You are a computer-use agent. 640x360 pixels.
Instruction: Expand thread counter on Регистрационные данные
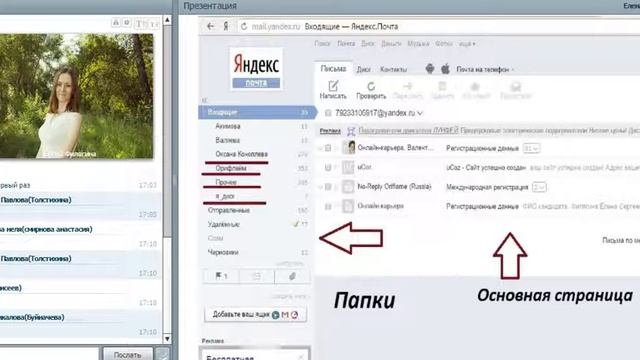[x=531, y=148]
